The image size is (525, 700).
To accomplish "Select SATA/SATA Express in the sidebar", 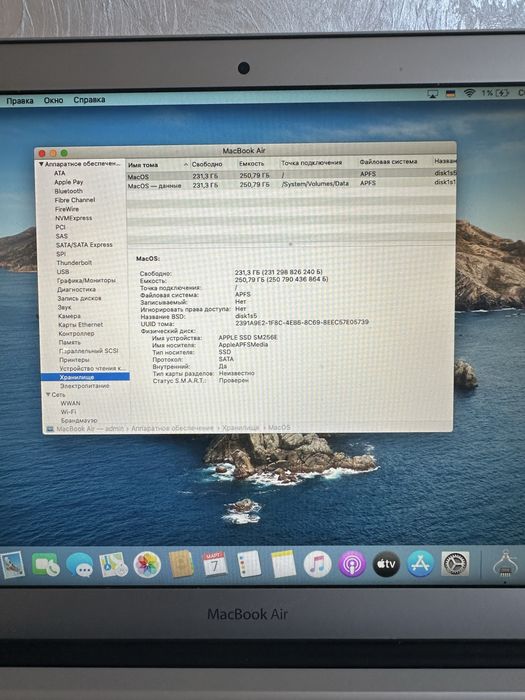I will (84, 245).
